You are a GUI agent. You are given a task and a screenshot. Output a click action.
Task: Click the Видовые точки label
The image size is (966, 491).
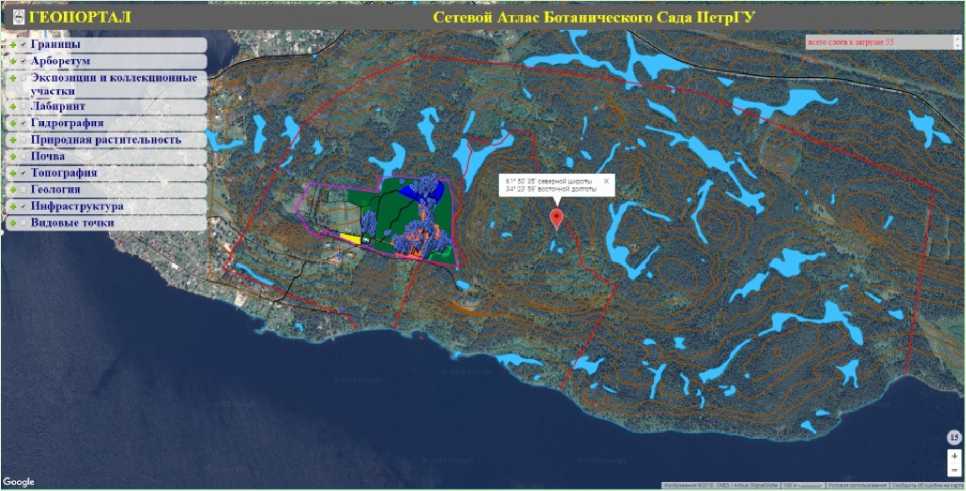[73, 223]
